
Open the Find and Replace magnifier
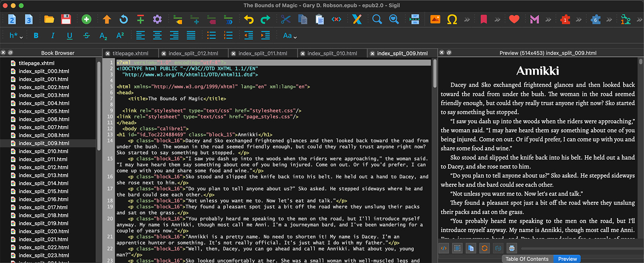377,19
